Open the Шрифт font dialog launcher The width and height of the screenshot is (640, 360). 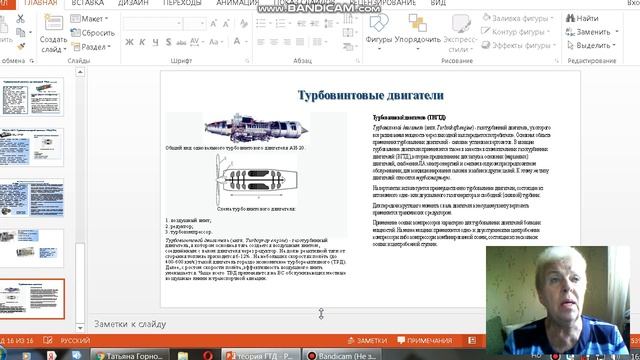click(x=247, y=60)
